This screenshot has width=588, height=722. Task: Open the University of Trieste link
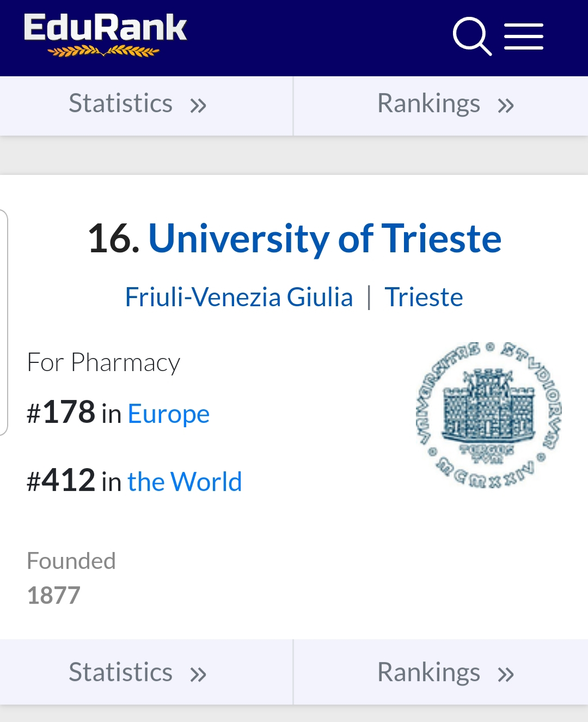pyautogui.click(x=324, y=239)
